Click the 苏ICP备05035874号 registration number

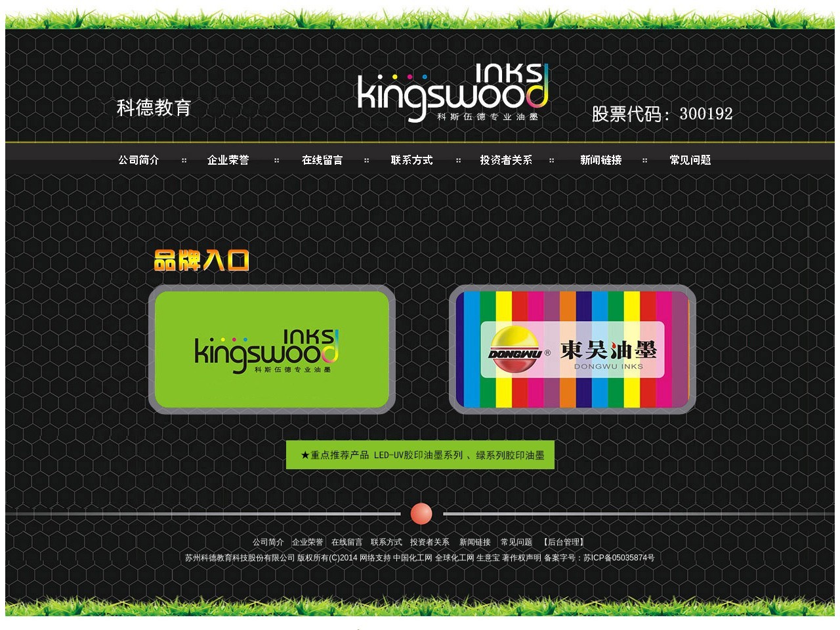(x=619, y=558)
